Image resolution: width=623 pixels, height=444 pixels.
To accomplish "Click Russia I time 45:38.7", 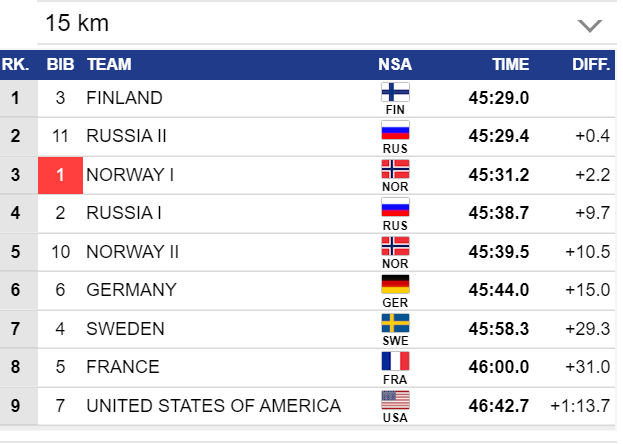I will pos(498,213).
